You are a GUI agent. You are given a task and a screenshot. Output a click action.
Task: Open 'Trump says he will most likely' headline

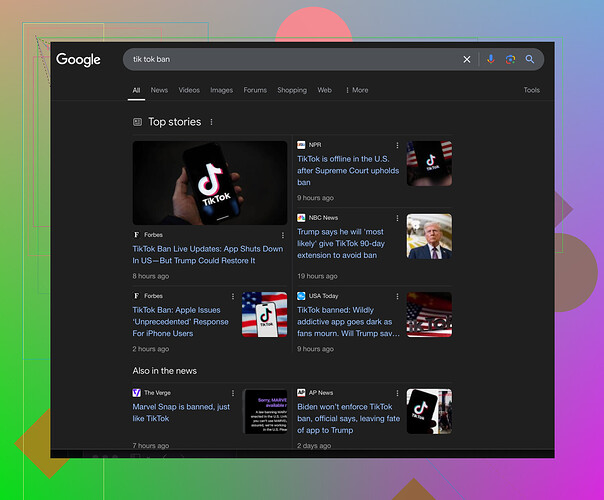[341, 243]
